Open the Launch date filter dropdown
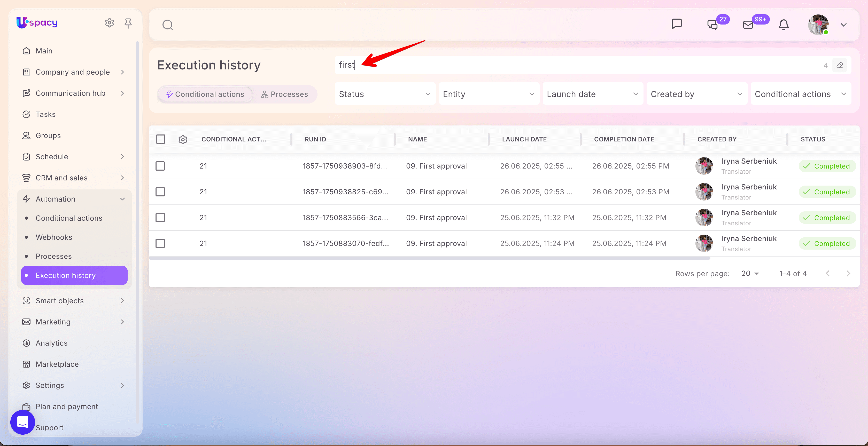 point(593,94)
